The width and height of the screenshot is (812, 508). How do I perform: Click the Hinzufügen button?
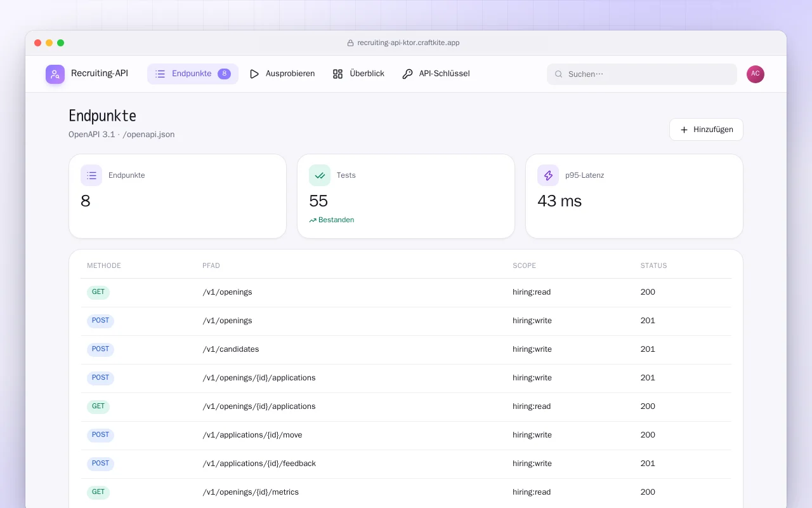pyautogui.click(x=706, y=130)
